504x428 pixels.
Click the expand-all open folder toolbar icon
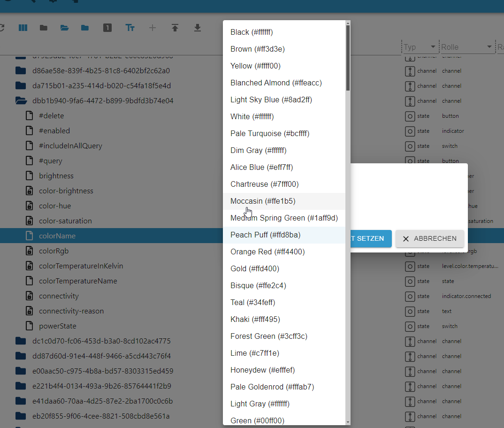tap(64, 28)
